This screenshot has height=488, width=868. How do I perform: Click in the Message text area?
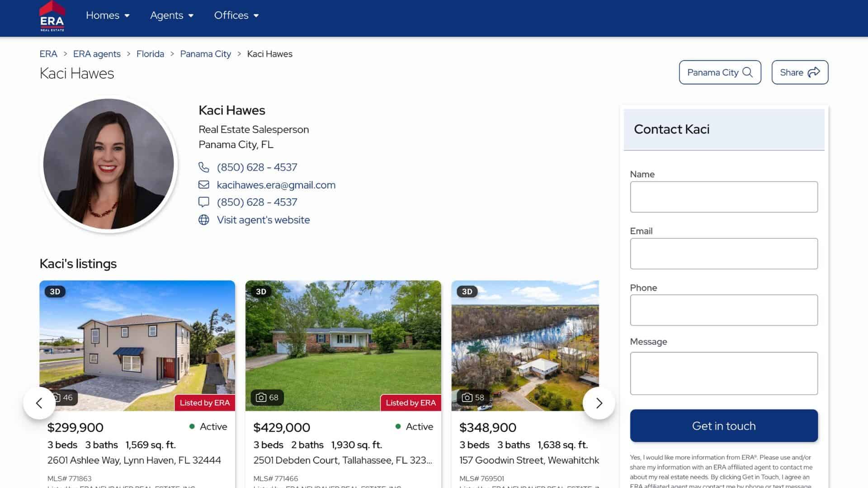pyautogui.click(x=724, y=374)
